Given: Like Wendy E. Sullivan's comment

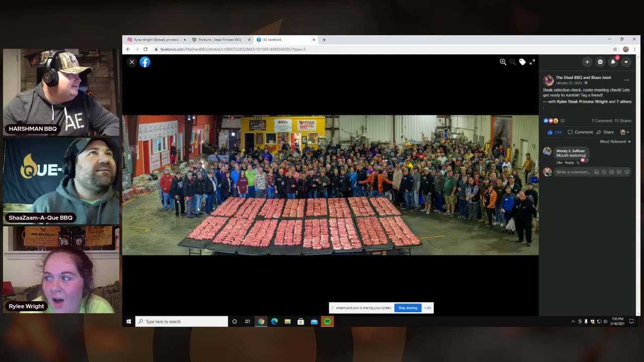Looking at the screenshot, I should pos(559,162).
